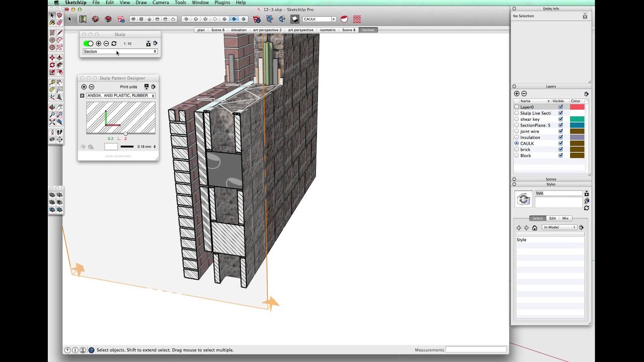This screenshot has height=362, width=644.
Task: Click Print units label in Pattern Designer
Action: [128, 87]
